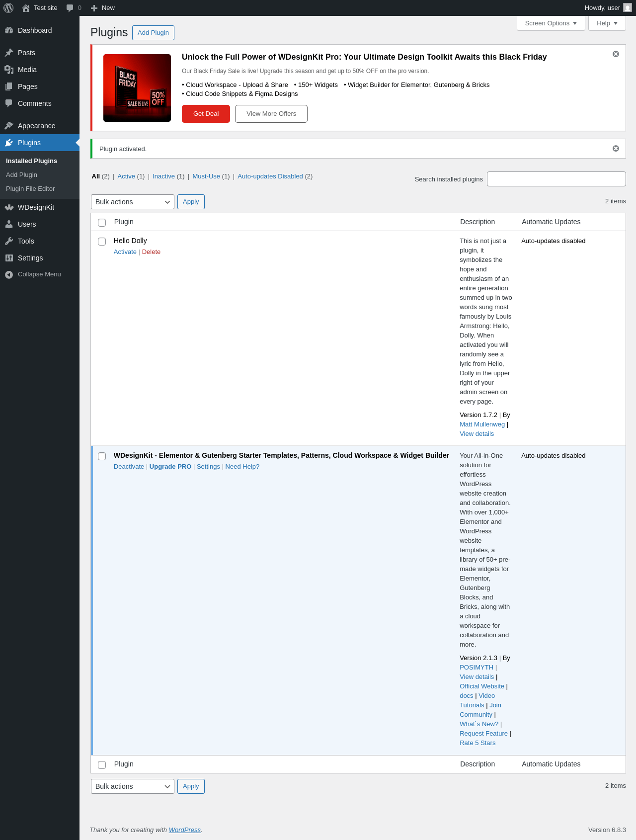Expand the Help tab
The height and width of the screenshot is (840, 636).
pyautogui.click(x=607, y=23)
